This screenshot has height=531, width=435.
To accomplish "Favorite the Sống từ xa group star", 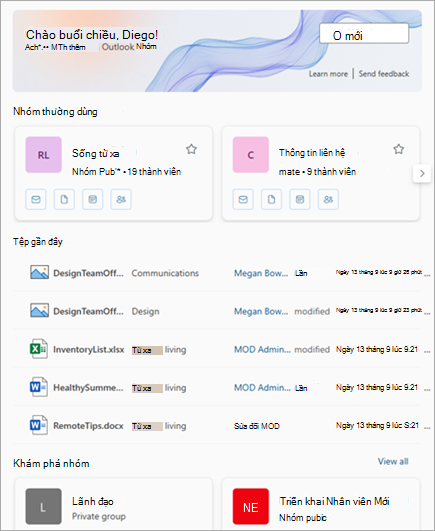I will coord(191,149).
